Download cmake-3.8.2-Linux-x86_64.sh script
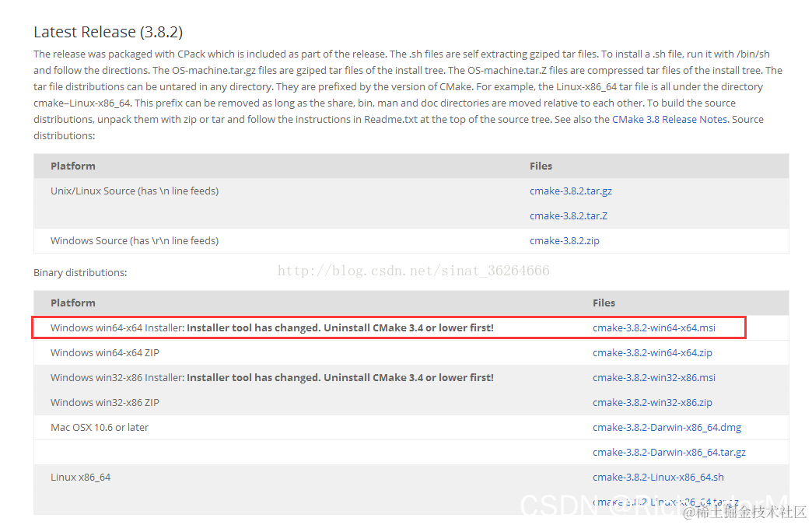812x525 pixels. tap(658, 477)
